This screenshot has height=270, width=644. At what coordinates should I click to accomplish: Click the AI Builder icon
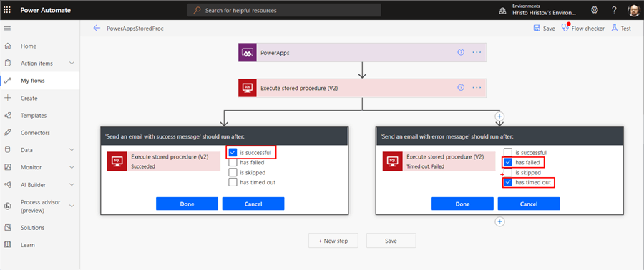(x=7, y=185)
